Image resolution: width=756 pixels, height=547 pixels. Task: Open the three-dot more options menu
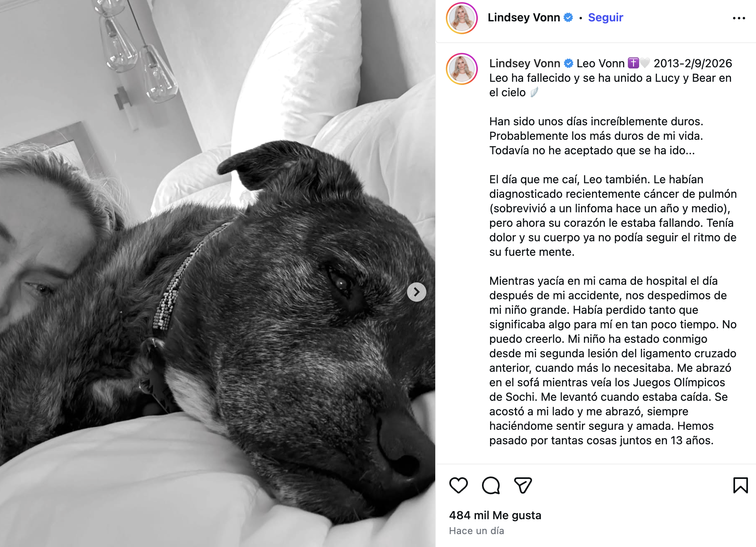(739, 18)
